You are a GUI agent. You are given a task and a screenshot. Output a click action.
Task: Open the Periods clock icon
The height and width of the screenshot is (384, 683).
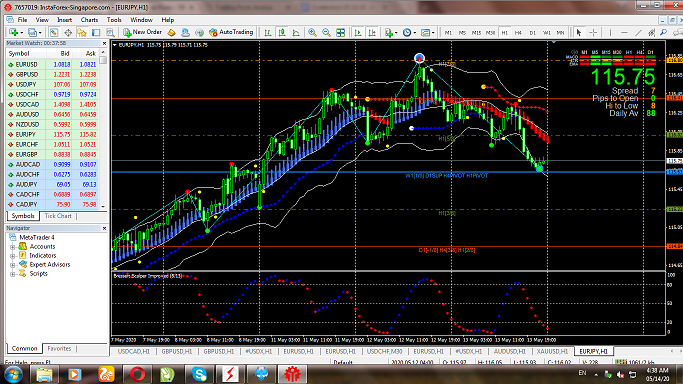coord(407,33)
